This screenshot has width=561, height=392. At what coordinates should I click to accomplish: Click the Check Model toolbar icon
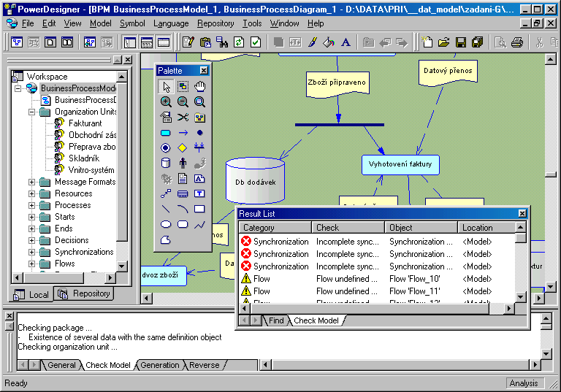click(x=256, y=42)
